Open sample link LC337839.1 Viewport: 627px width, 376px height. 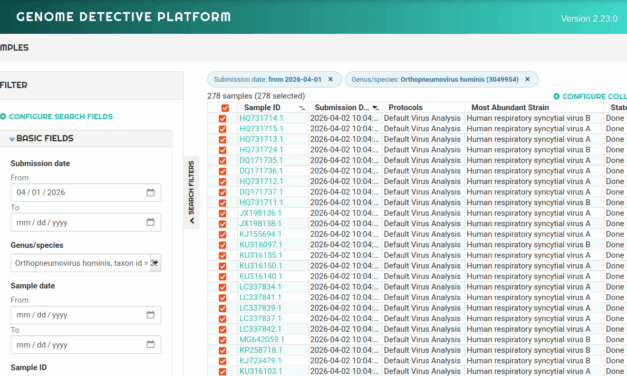(x=260, y=308)
